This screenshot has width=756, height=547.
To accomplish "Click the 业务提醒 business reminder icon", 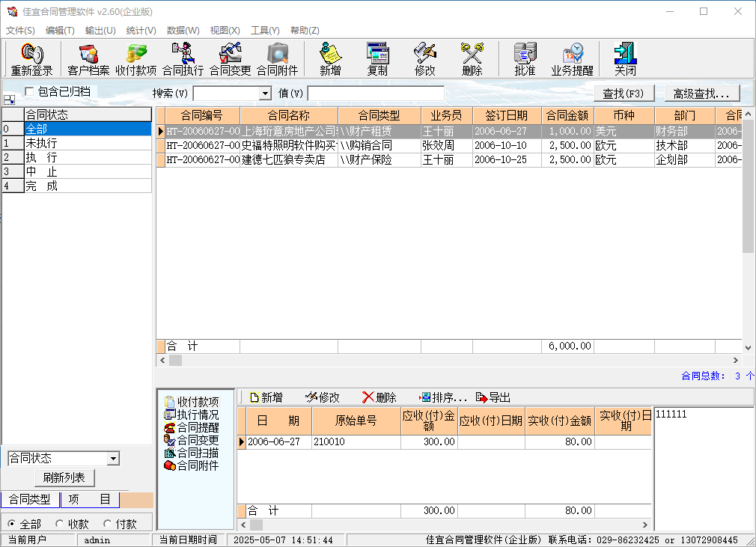I will 572,59.
